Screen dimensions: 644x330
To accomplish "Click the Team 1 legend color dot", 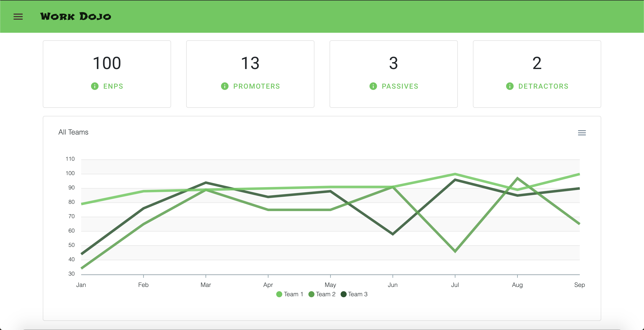I will point(279,294).
